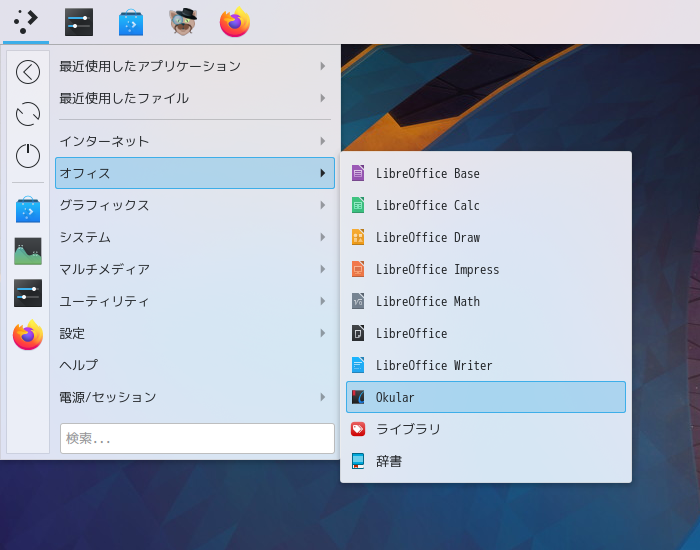Viewport: 700px width, 550px height.
Task: Click the LibreOffice Math icon
Action: click(358, 301)
